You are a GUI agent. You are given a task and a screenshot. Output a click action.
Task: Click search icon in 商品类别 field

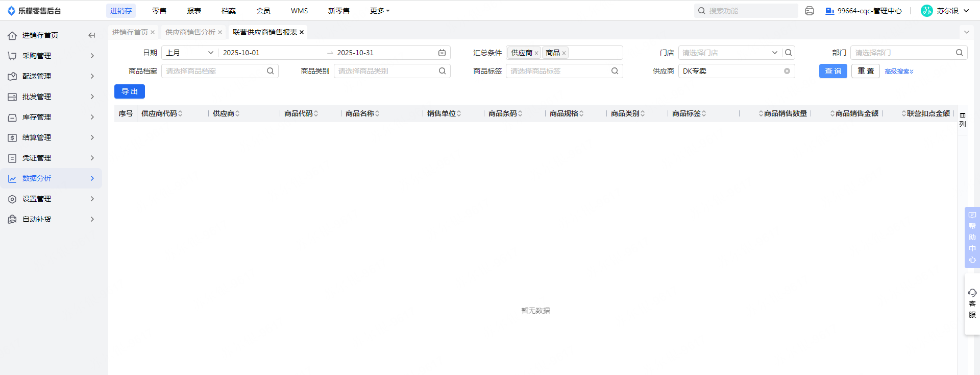pyautogui.click(x=443, y=71)
